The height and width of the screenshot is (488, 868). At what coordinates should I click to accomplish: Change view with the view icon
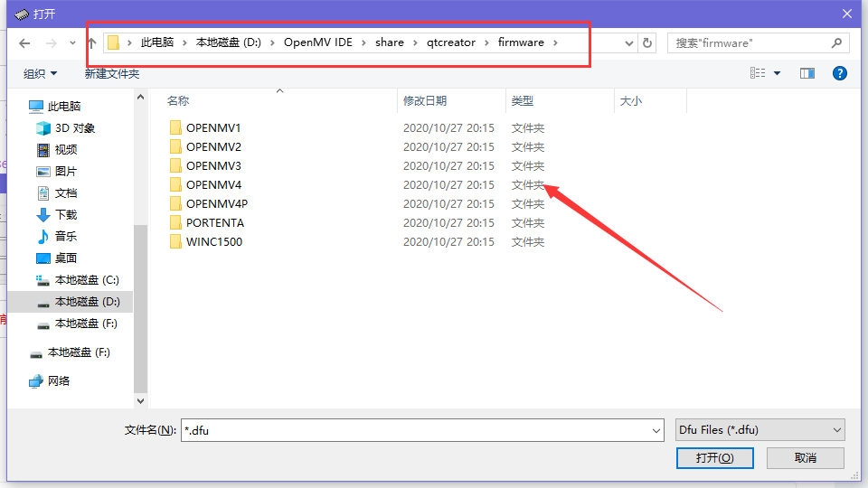[x=758, y=73]
